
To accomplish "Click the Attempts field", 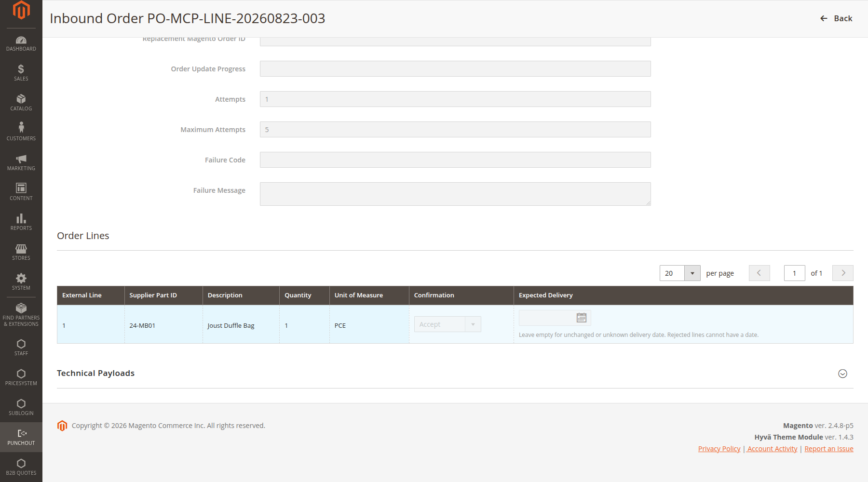I will pos(455,99).
